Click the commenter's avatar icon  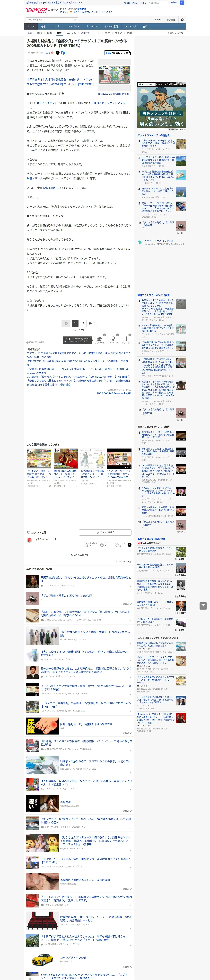[x=29, y=540]
